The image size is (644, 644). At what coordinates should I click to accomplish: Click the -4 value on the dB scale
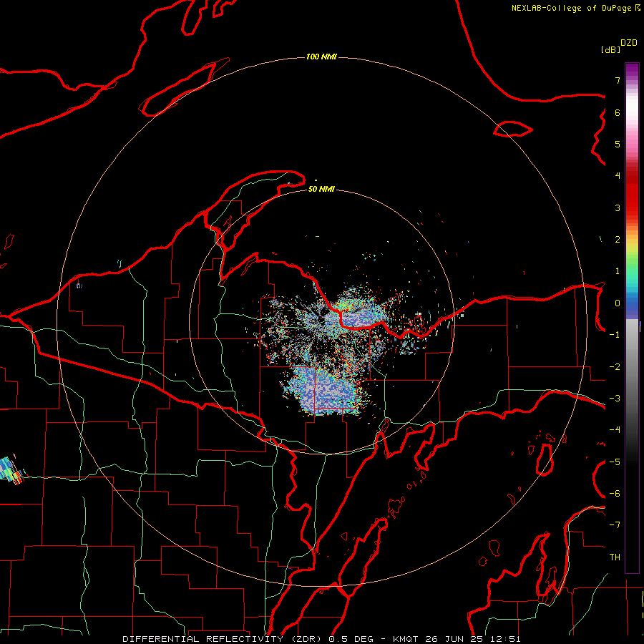pos(615,430)
